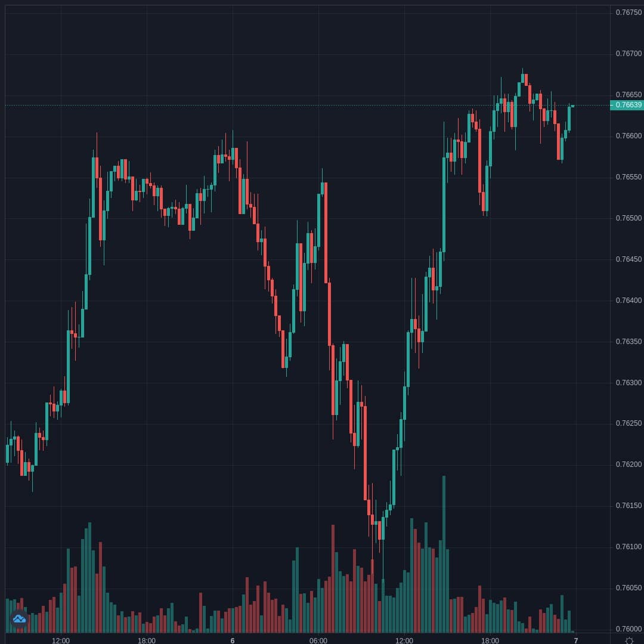Click the 0.76750 price axis label
This screenshot has width=644, height=644.
pyautogui.click(x=628, y=12)
